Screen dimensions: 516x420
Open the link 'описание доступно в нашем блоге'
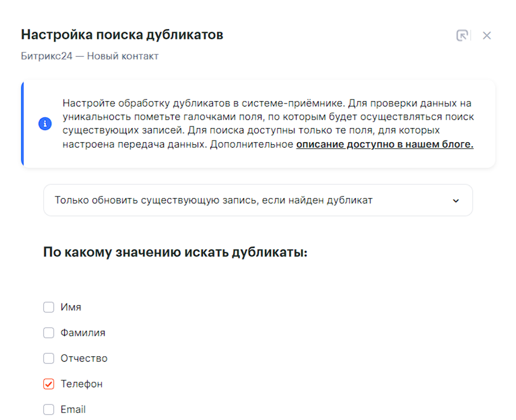(x=384, y=144)
